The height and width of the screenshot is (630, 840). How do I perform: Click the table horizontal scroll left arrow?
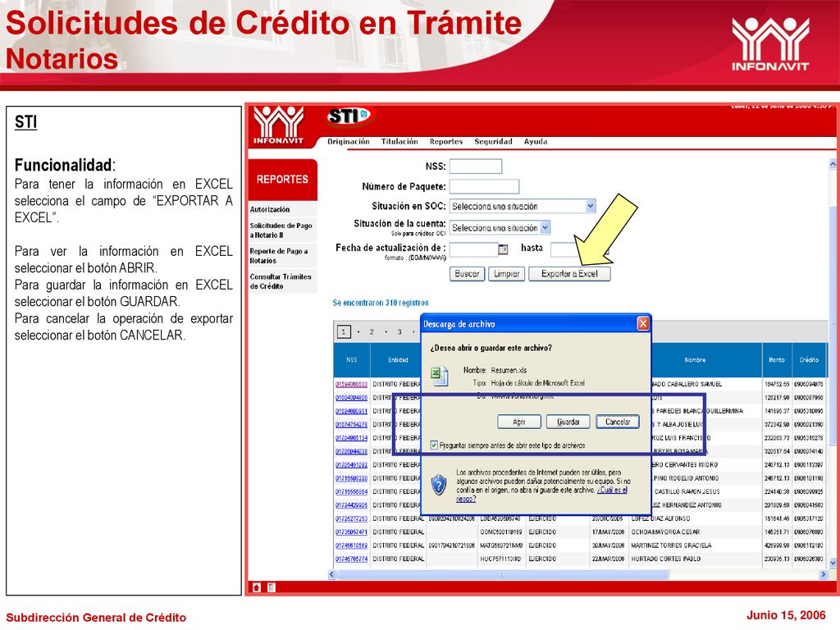point(331,574)
